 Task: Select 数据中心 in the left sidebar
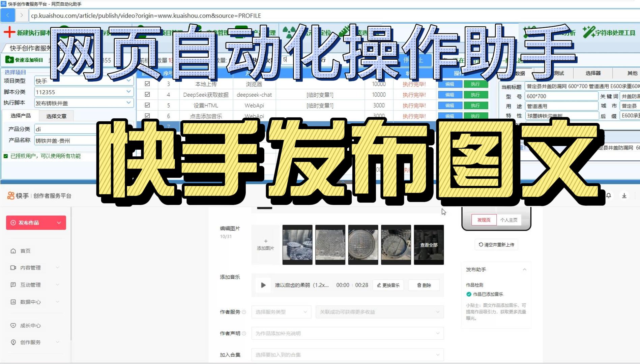(30, 302)
